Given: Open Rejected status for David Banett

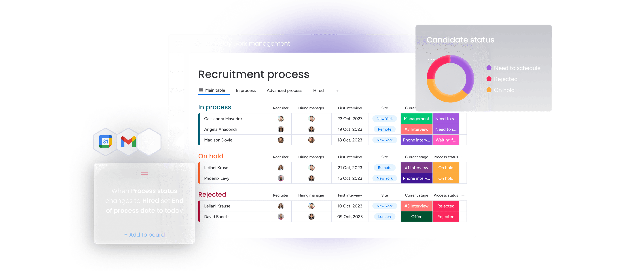Looking at the screenshot, I should pyautogui.click(x=446, y=216).
